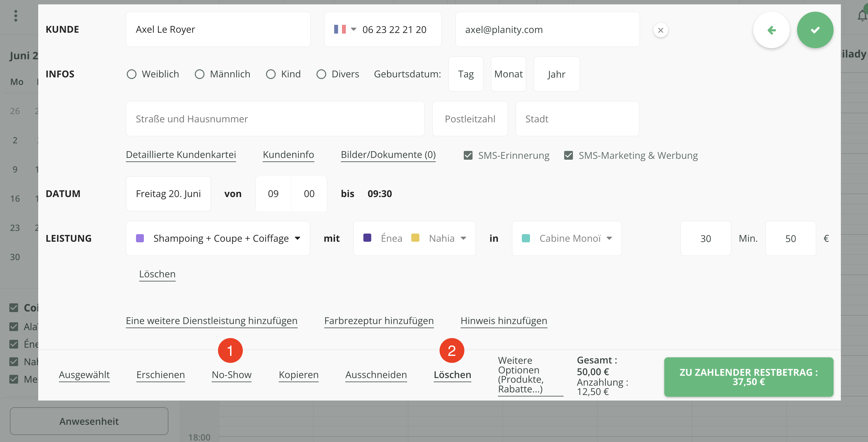
Task: Uncheck the SMS-Erinnerung checkbox
Action: 468,155
